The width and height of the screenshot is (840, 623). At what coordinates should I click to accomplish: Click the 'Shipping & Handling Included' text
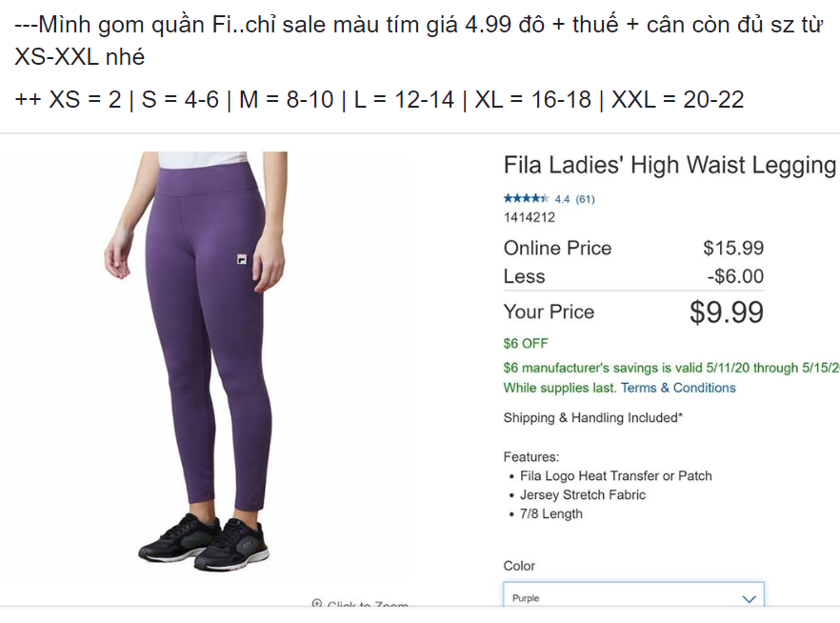tap(593, 418)
